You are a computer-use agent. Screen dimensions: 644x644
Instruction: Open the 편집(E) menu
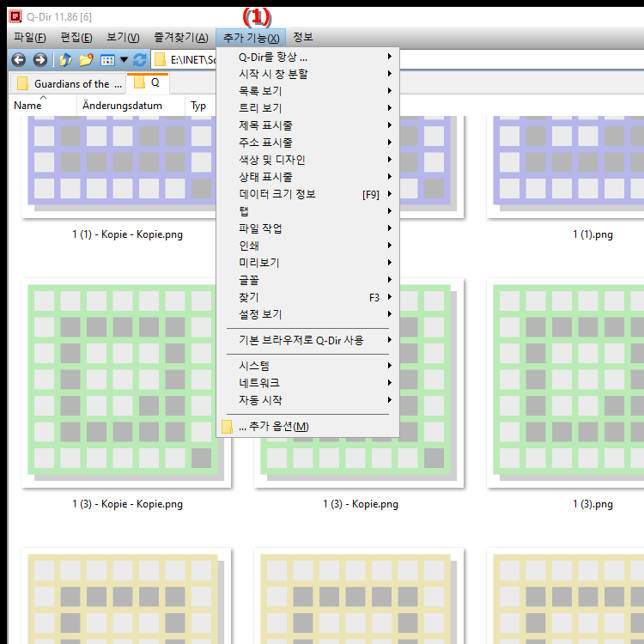[x=76, y=38]
